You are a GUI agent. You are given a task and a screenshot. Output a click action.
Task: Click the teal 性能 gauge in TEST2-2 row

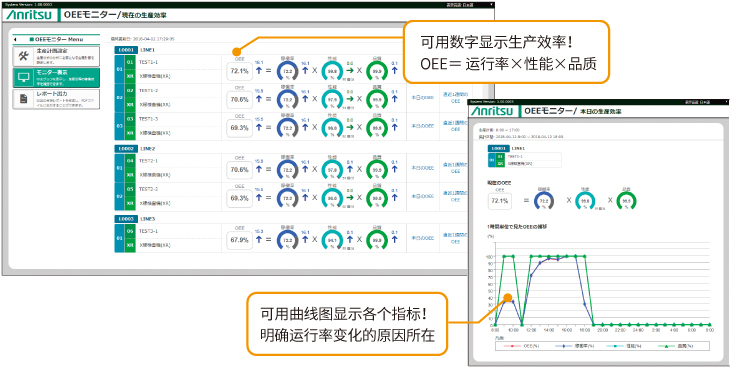pos(332,197)
